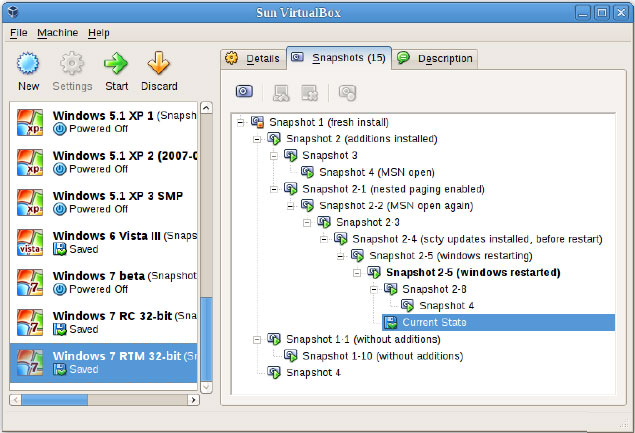The image size is (635, 433).
Task: Select Windows 6 Vista III machine
Action: (104, 243)
